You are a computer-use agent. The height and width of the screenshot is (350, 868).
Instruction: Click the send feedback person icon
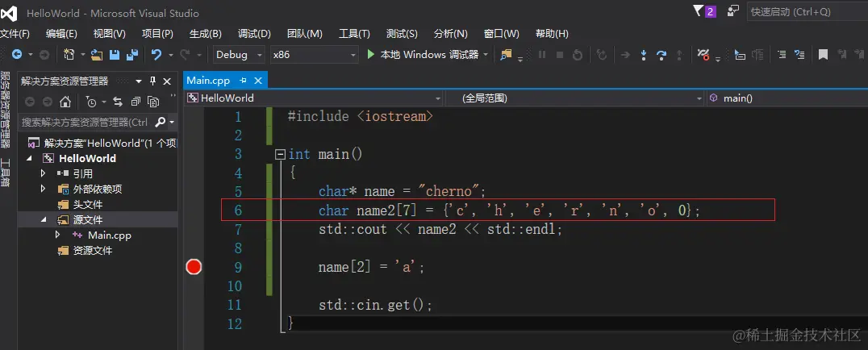click(x=733, y=11)
